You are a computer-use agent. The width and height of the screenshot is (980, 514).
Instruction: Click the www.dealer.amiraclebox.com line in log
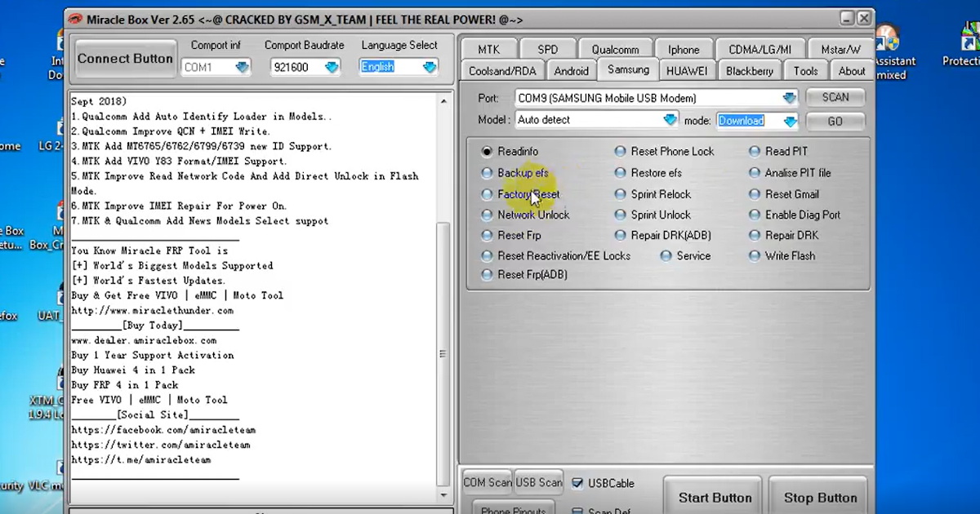(x=144, y=340)
